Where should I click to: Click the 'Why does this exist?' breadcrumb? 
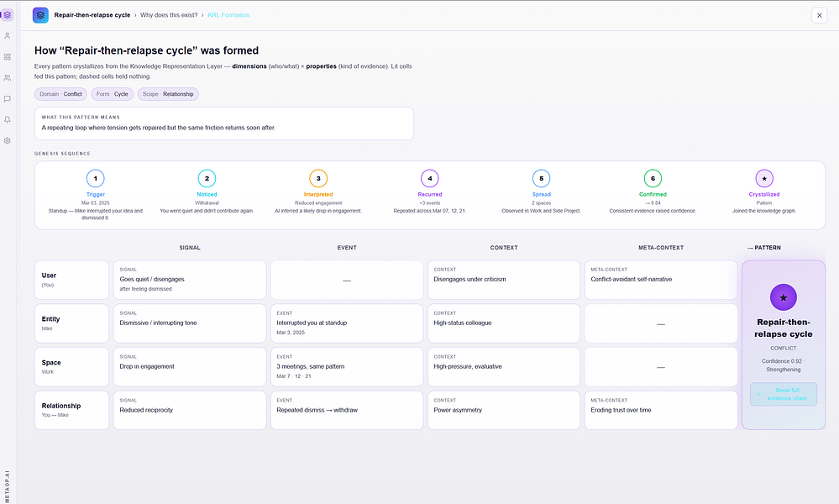(169, 15)
